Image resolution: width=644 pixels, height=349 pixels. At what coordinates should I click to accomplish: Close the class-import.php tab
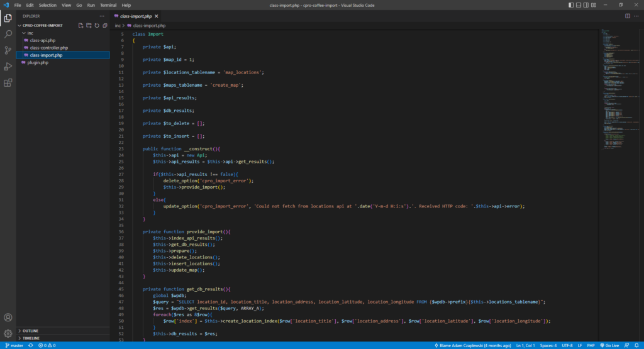pos(157,16)
